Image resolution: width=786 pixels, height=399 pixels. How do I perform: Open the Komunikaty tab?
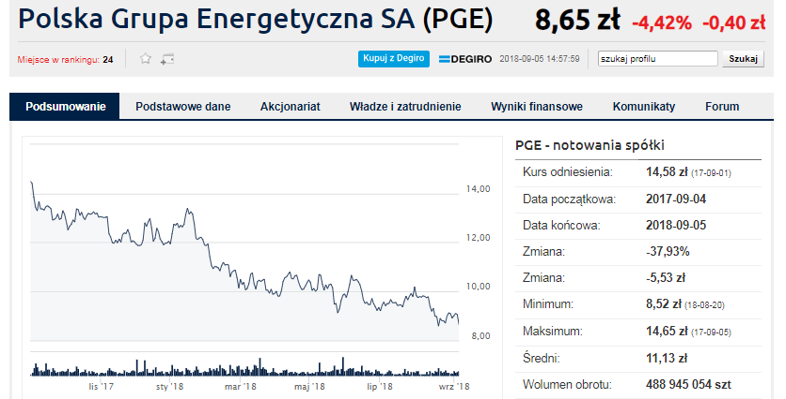coord(644,106)
